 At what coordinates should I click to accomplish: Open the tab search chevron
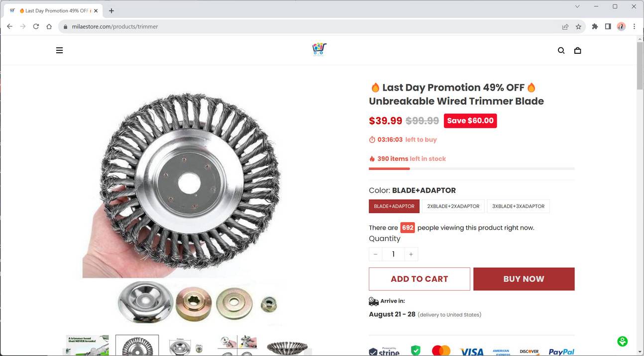coord(577,6)
